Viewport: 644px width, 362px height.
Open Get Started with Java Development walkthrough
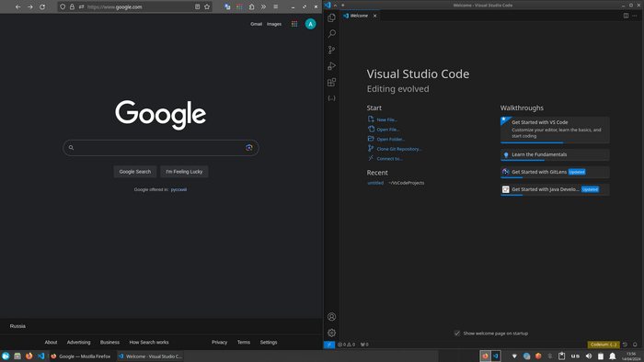tap(555, 190)
